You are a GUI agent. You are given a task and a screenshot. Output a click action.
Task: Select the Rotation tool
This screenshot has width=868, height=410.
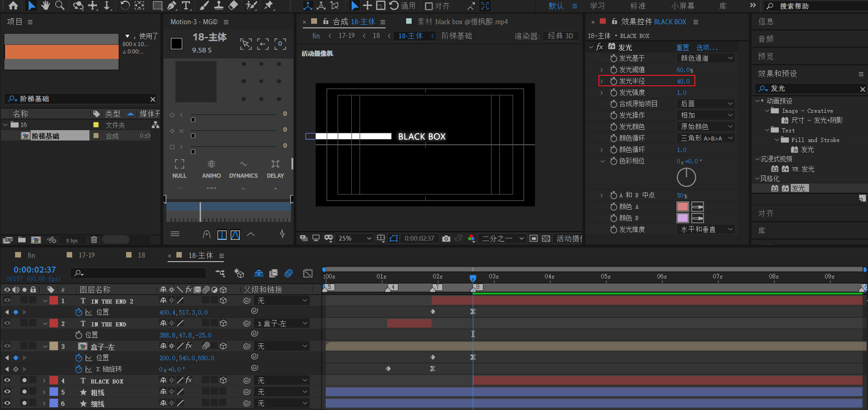coord(125,6)
